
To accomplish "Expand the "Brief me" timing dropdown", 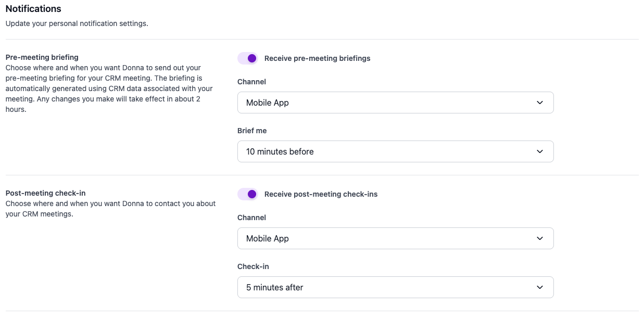I will pos(395,151).
